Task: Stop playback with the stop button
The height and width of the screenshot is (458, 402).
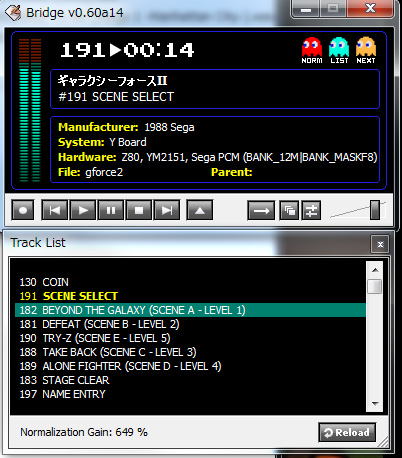Action: click(x=139, y=210)
